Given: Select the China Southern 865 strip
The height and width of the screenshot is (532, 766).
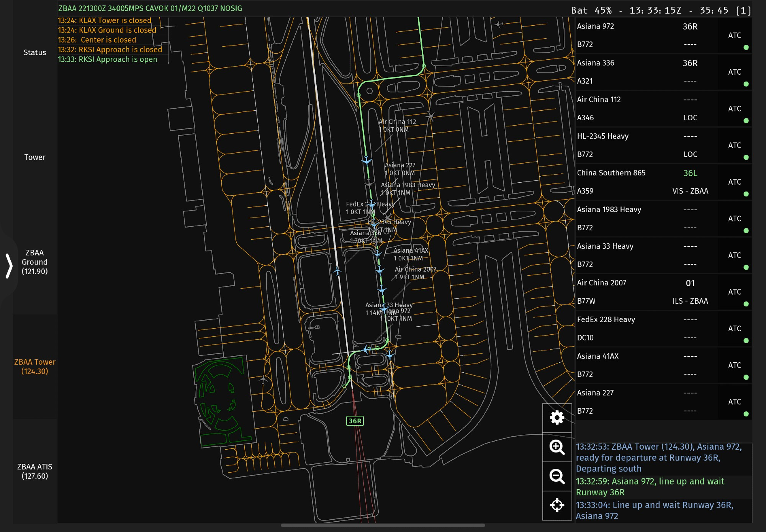Looking at the screenshot, I should (x=663, y=182).
